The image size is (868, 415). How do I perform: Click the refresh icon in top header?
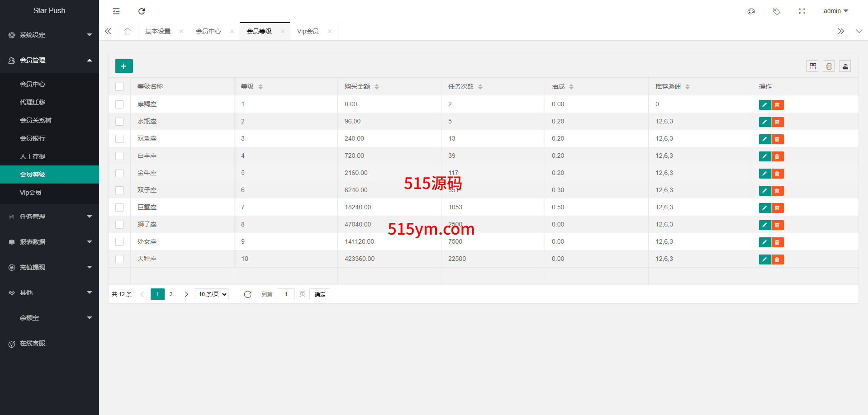[142, 11]
